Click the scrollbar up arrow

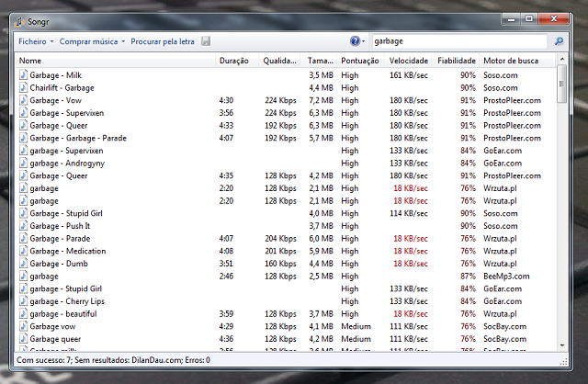coord(561,59)
